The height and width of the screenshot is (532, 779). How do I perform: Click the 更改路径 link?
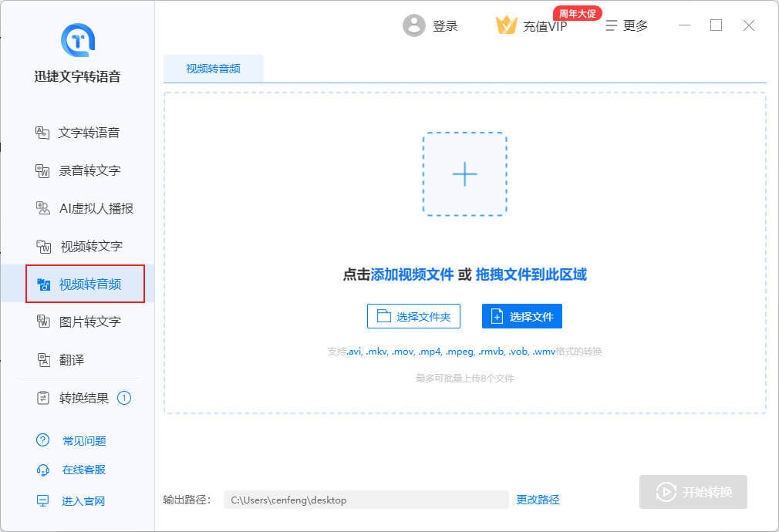[538, 500]
